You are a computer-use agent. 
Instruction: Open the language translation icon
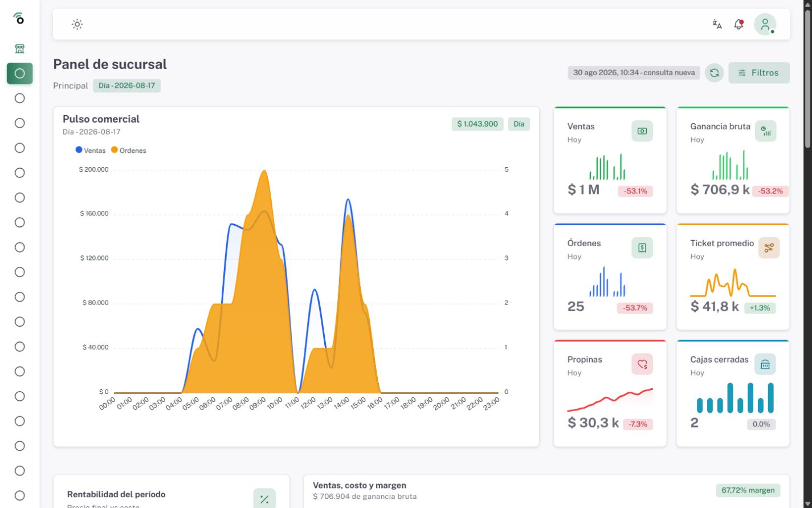click(x=717, y=24)
